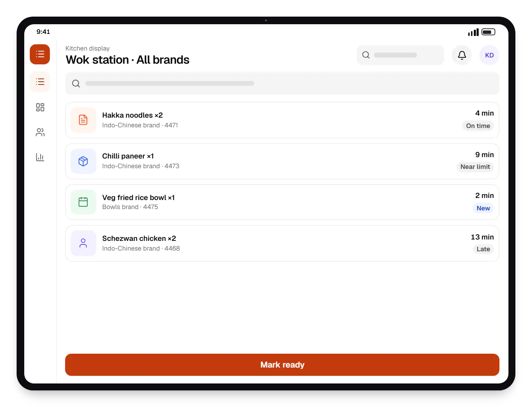
Task: Click the orange app logo icon
Action: coord(40,54)
